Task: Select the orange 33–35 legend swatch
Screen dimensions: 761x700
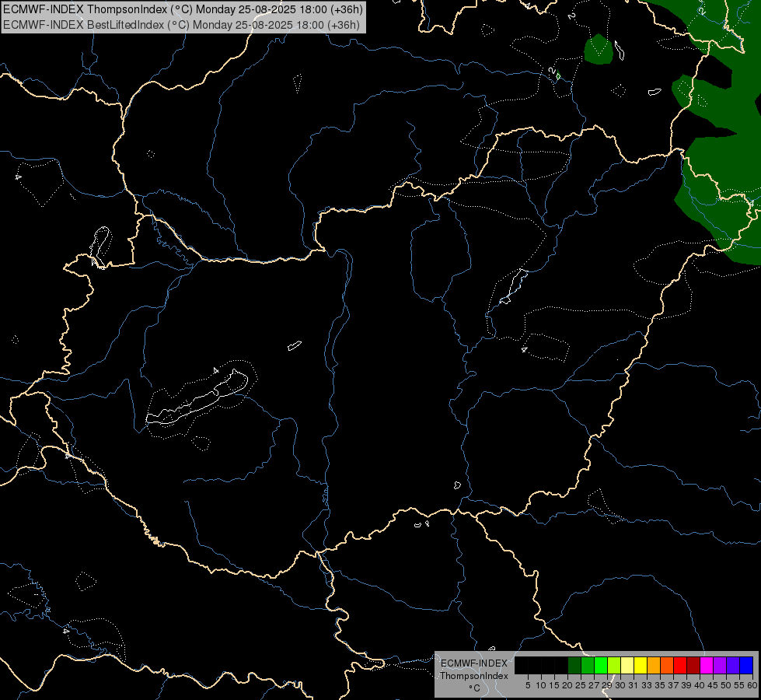Action: pyautogui.click(x=654, y=665)
